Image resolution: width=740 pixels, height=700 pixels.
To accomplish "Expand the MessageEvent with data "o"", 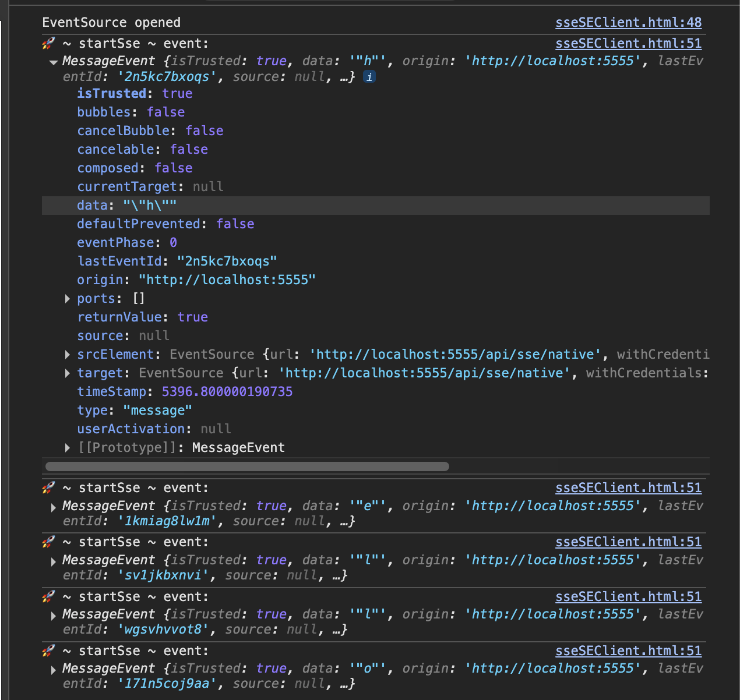I will point(54,669).
